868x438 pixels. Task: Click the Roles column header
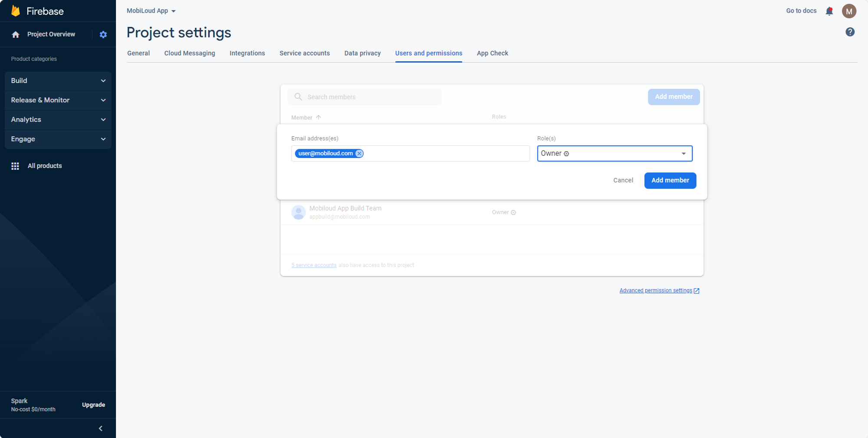click(499, 117)
